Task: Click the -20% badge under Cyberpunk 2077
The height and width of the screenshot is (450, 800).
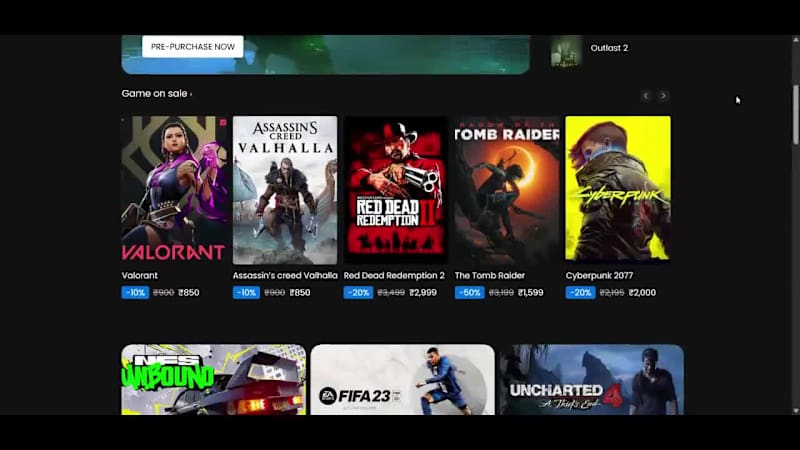Action: pos(580,292)
